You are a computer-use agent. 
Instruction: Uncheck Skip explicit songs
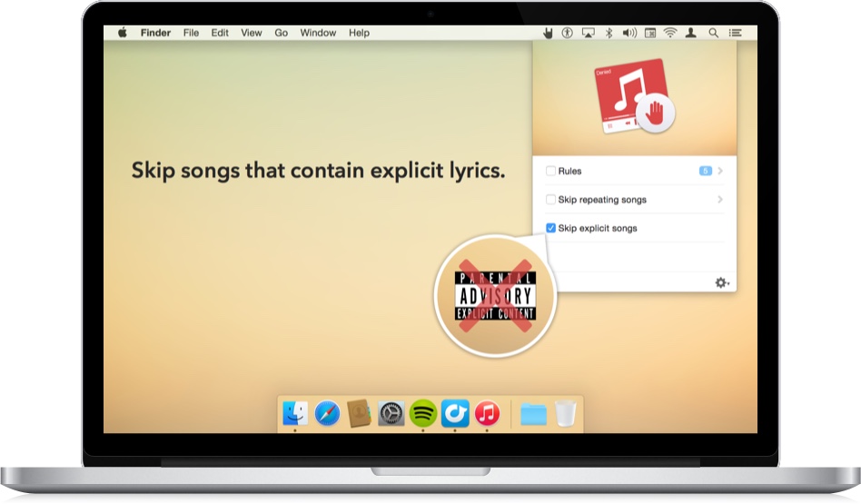(550, 228)
